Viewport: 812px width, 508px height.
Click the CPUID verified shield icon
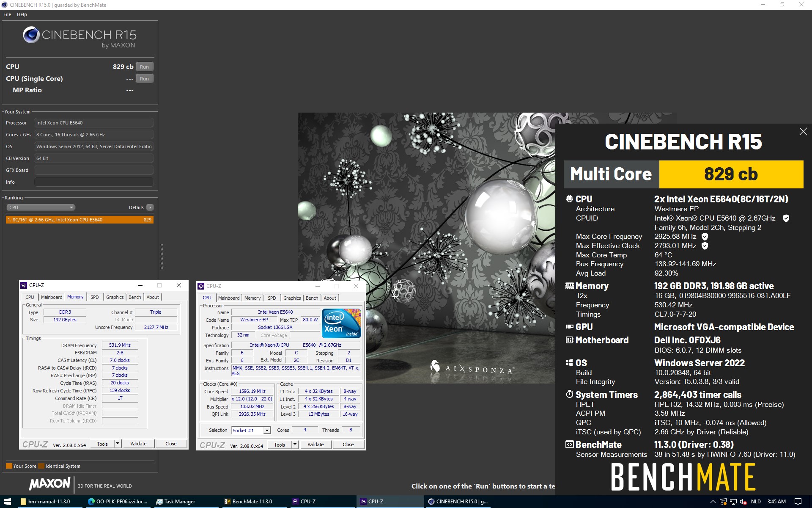point(786,218)
